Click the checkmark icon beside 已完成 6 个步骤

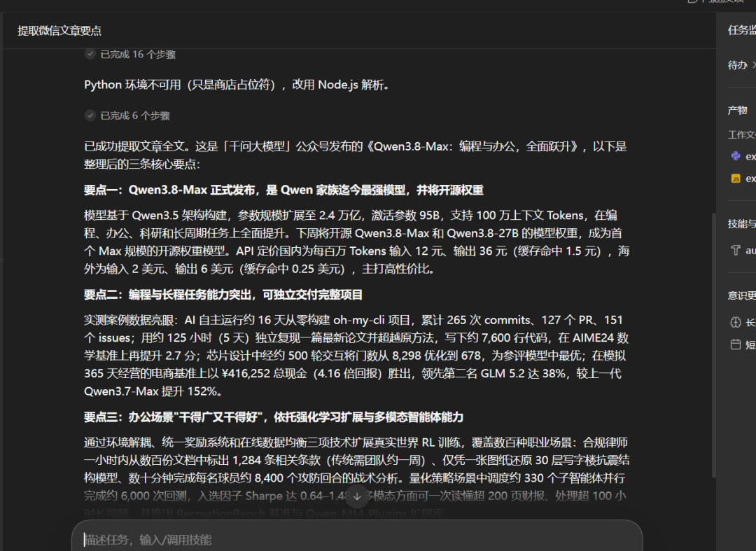coord(90,116)
